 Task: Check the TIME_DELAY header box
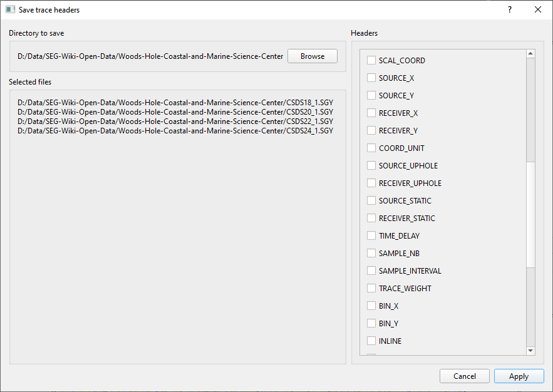(x=371, y=236)
